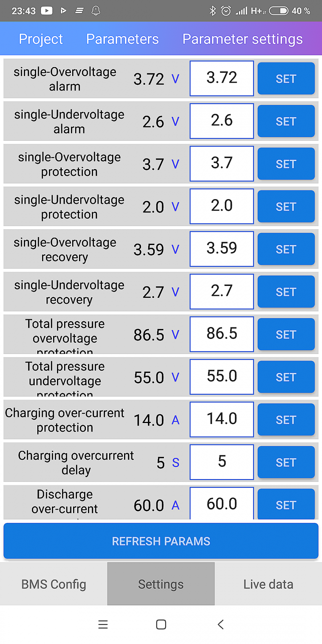Focus the Total pressure overvoltage 86.5 field
322x644 pixels.
222,334
